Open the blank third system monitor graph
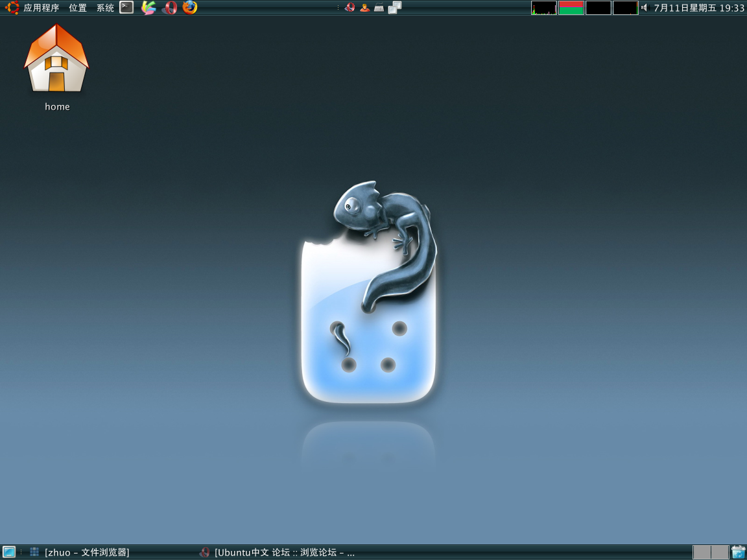The width and height of the screenshot is (747, 560). tap(599, 8)
